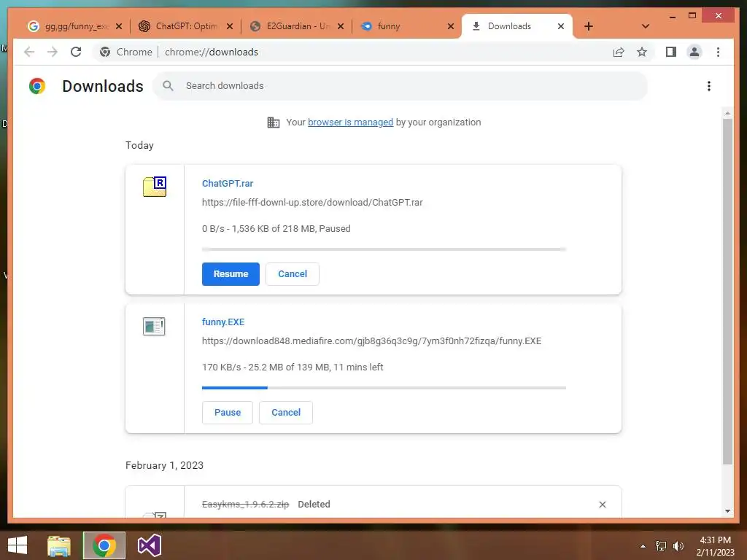Pause the funny.EXE download
The width and height of the screenshot is (747, 560).
tap(228, 413)
